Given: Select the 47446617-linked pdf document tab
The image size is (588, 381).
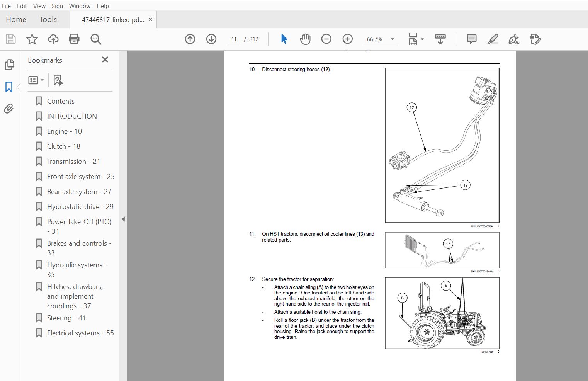Looking at the screenshot, I should click(113, 20).
